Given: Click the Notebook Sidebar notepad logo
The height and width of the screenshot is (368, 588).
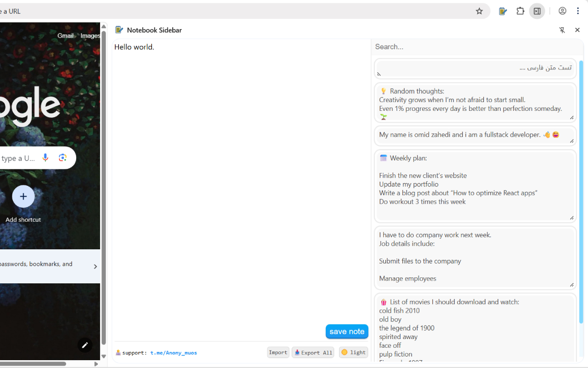Looking at the screenshot, I should point(119,30).
